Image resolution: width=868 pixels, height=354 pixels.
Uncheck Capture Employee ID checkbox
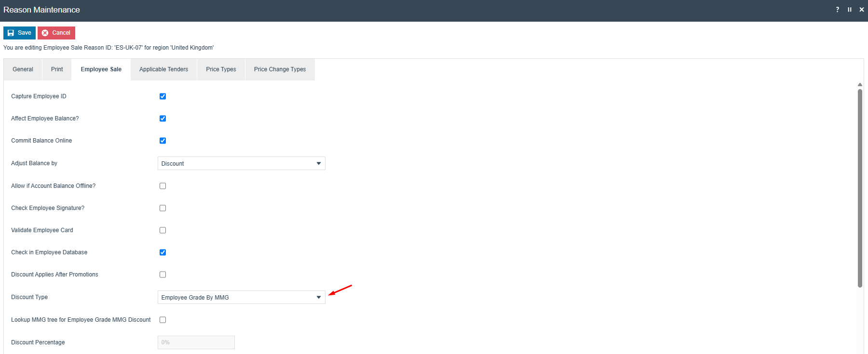(x=163, y=96)
